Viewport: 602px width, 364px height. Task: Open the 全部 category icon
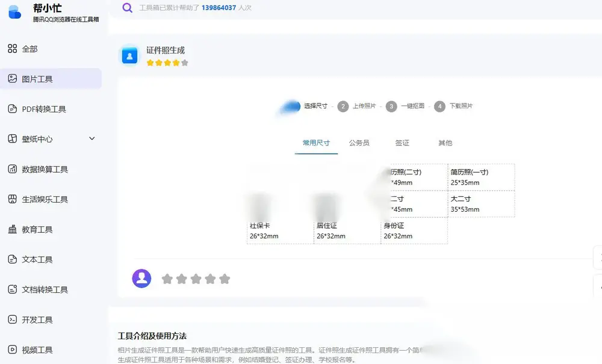point(12,48)
